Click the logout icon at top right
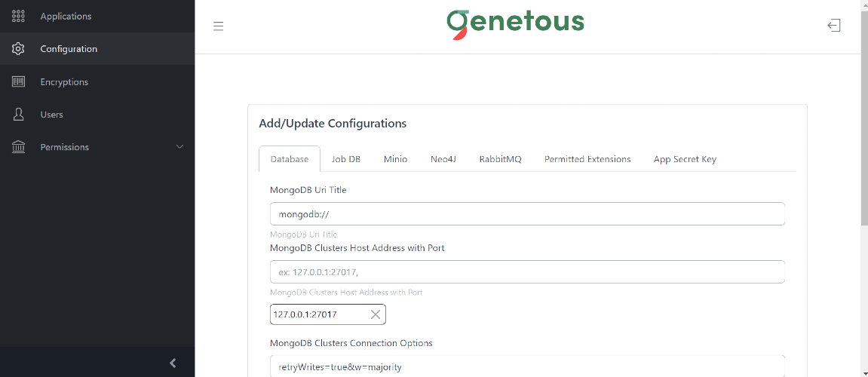The height and width of the screenshot is (377, 868). (x=834, y=26)
